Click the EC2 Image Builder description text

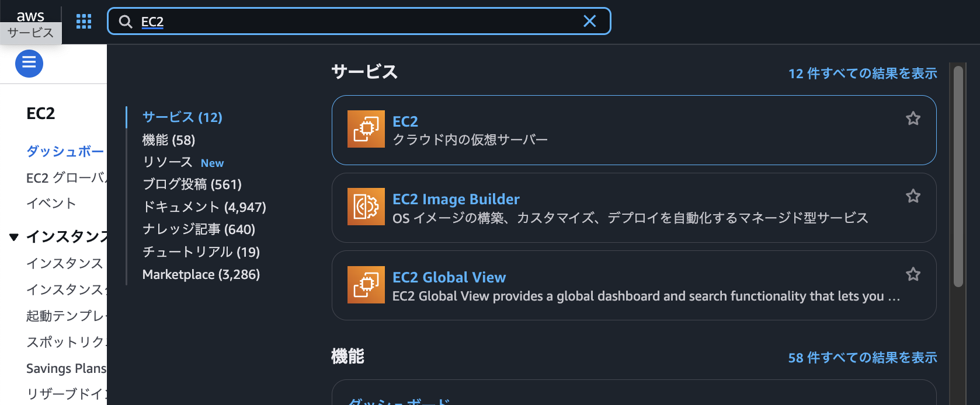[630, 218]
